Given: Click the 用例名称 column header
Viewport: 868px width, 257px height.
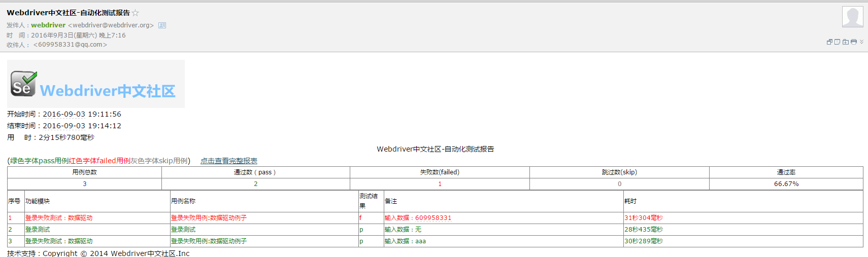Looking at the screenshot, I should click(183, 201).
